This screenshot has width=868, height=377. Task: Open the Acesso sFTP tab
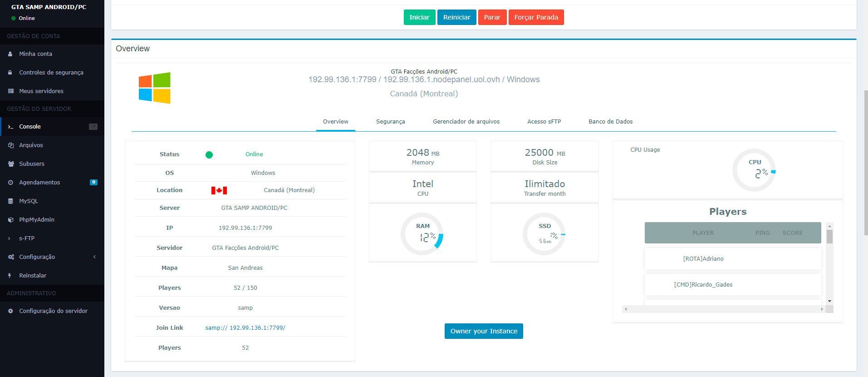(x=544, y=122)
